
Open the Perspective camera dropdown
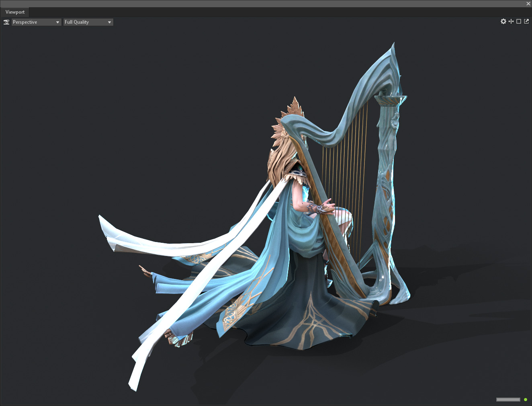[x=36, y=22]
